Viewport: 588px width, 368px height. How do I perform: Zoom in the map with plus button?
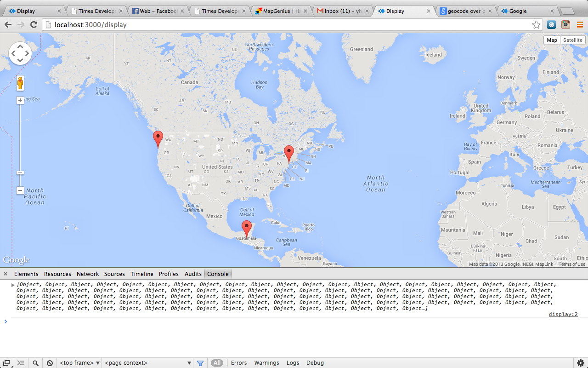[20, 100]
